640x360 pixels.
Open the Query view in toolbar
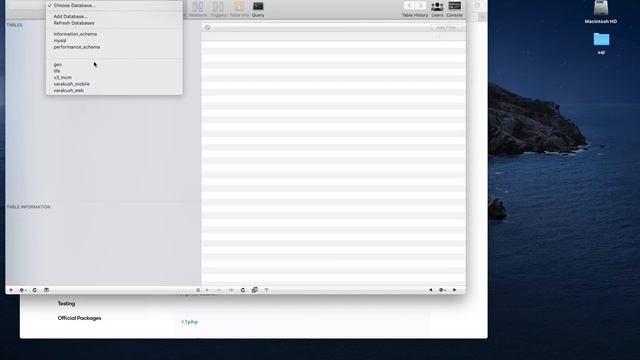(258, 9)
